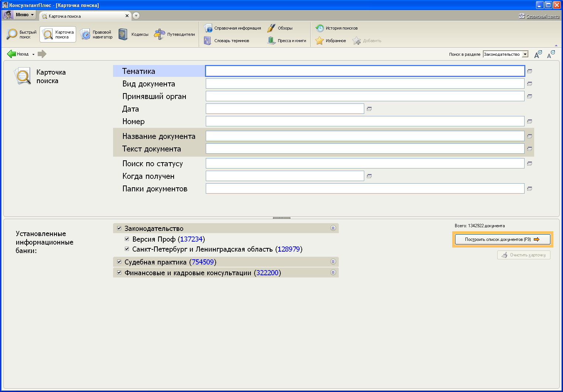Screen dimensions: 563x392
Task: Collapse the toolbar with small arrow
Action: click(556, 45)
